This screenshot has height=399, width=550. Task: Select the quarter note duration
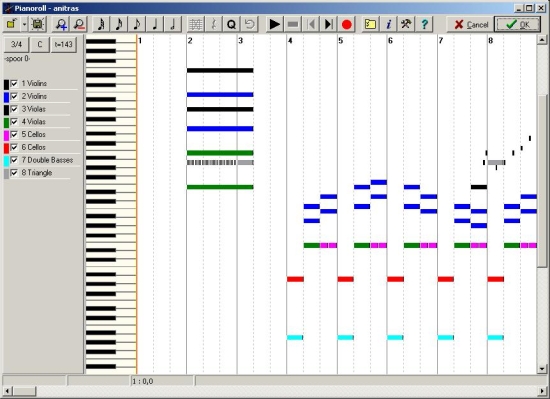tap(155, 24)
